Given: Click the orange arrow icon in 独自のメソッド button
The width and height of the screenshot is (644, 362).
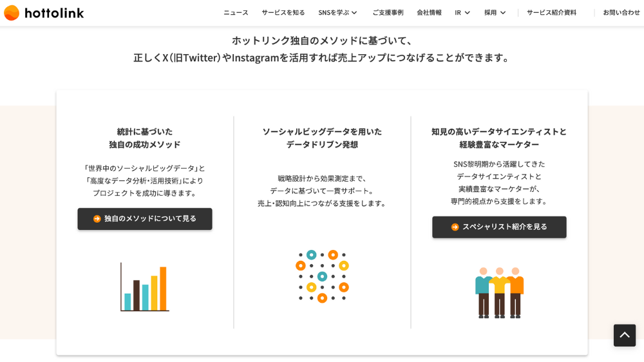Looking at the screenshot, I should 97,219.
